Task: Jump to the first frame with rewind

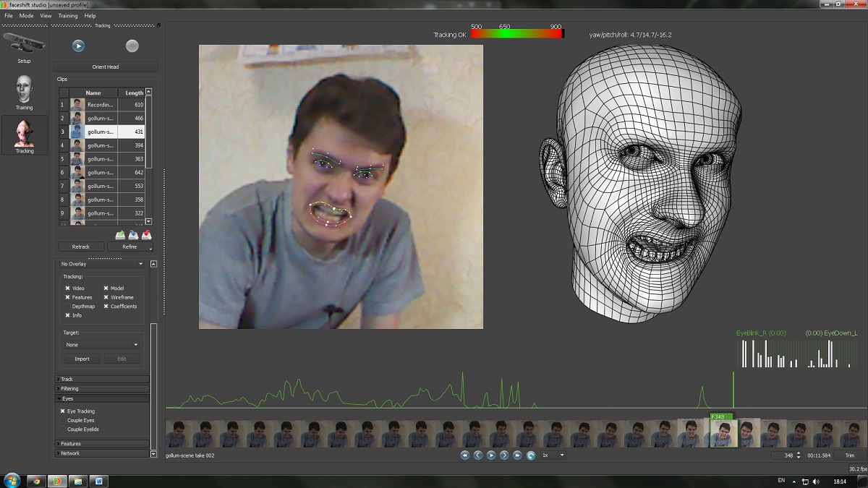Action: pyautogui.click(x=464, y=455)
